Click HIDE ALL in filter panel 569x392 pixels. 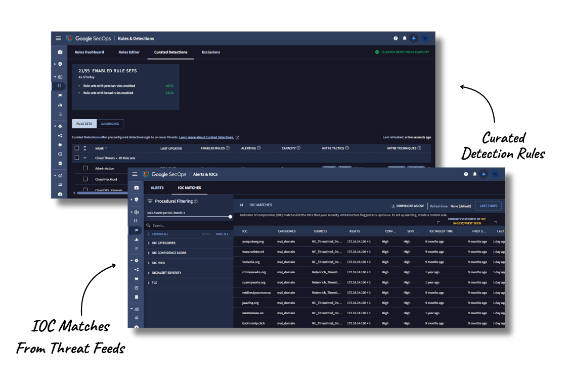pos(222,234)
